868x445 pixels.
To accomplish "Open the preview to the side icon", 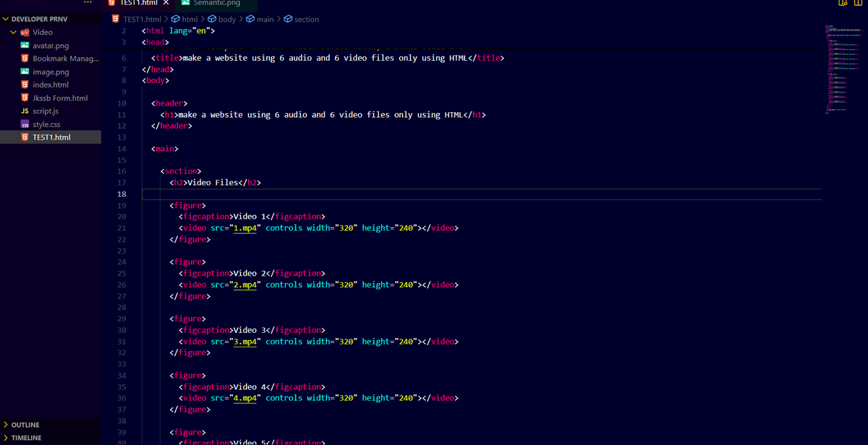I will [843, 3].
